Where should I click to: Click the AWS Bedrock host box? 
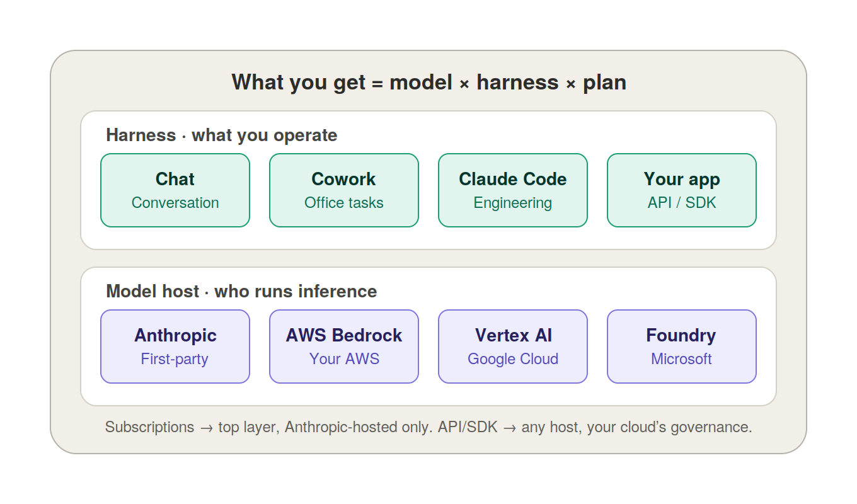point(344,346)
